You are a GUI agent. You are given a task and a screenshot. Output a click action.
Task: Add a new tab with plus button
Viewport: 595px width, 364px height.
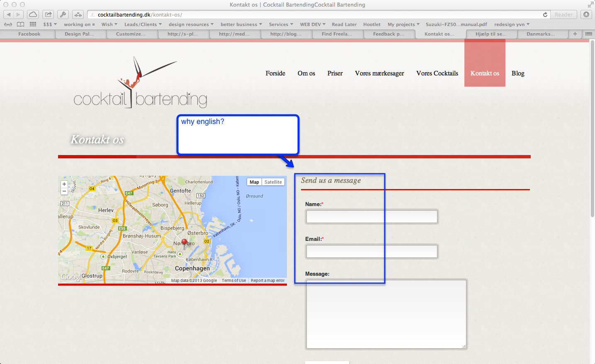click(575, 34)
